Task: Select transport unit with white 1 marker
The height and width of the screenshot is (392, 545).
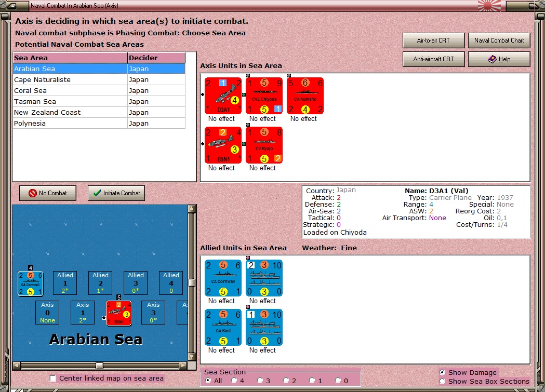Action: [x=264, y=327]
